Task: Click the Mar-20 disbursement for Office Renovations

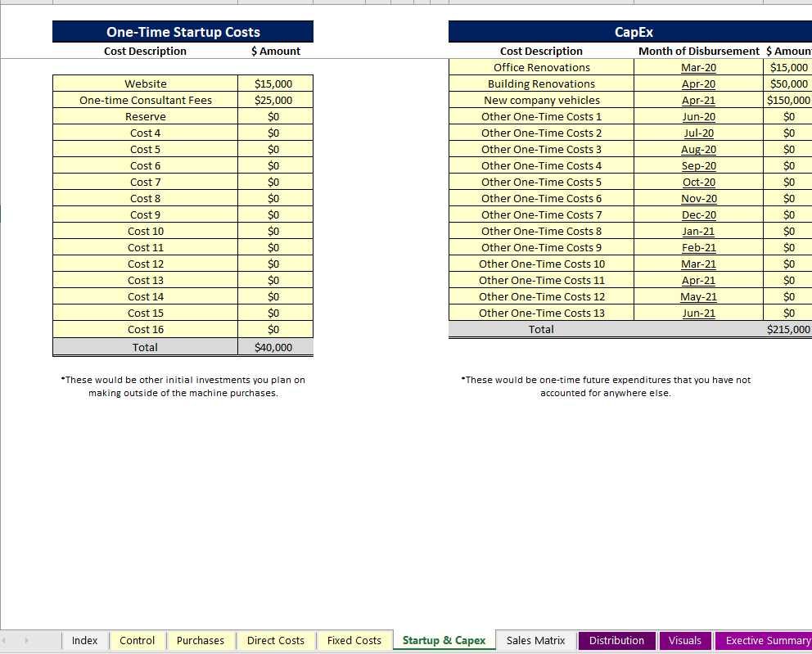Action: coord(698,67)
